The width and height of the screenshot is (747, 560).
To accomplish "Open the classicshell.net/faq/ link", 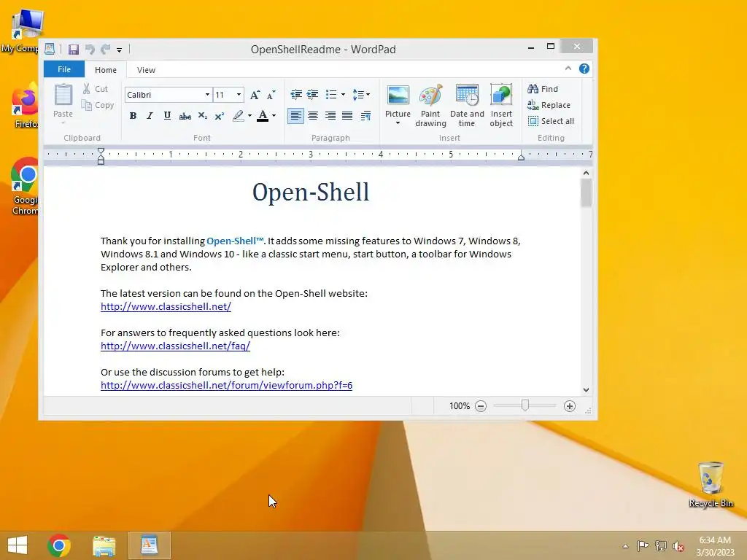I will (175, 346).
